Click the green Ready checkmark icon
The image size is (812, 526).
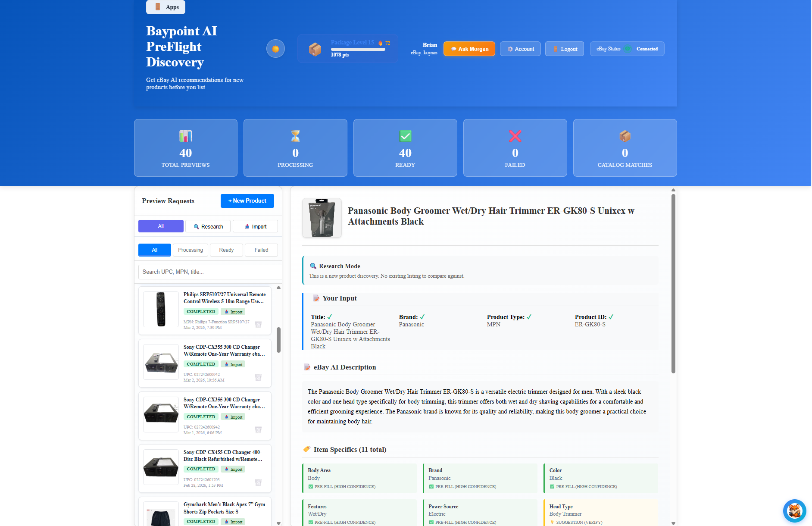tap(405, 136)
